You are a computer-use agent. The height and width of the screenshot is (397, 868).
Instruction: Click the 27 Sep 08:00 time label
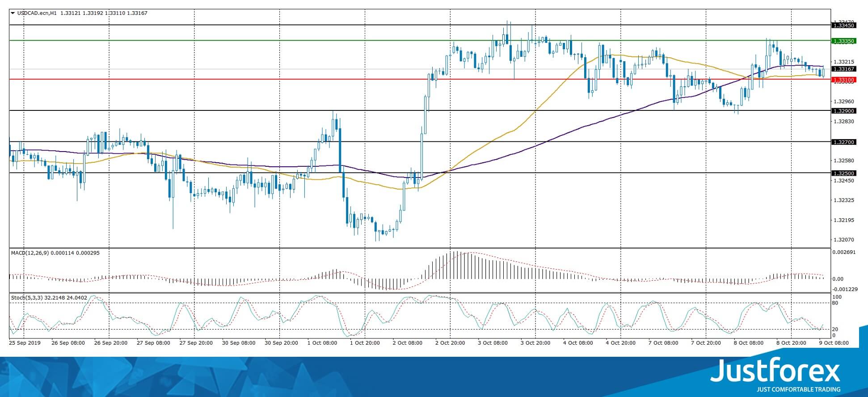pyautogui.click(x=153, y=343)
